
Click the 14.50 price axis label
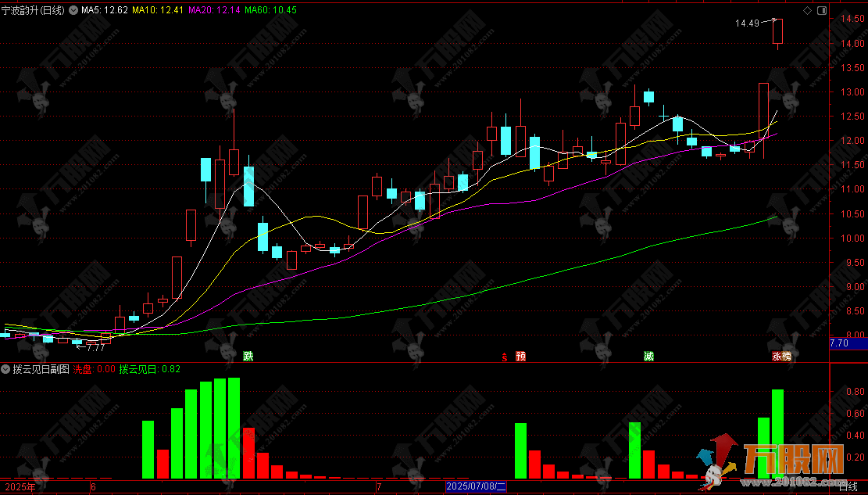(852, 19)
